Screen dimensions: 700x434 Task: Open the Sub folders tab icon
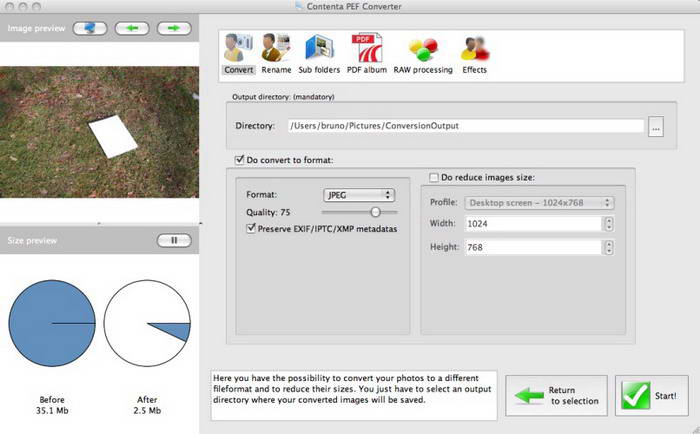[x=319, y=54]
